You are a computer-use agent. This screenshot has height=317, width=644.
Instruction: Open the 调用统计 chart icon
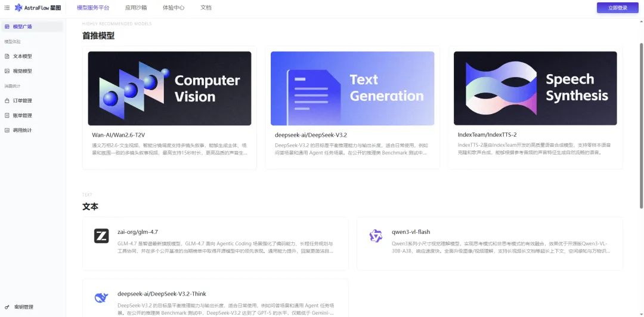(x=7, y=130)
